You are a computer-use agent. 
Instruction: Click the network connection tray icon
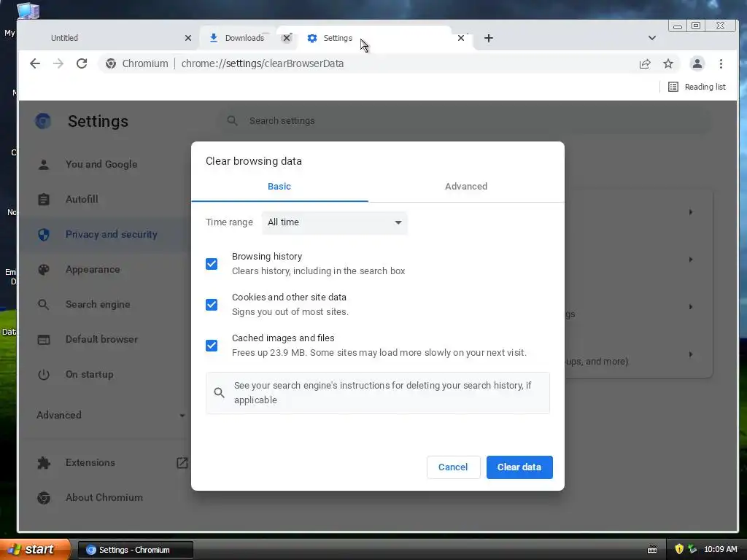coord(692,550)
